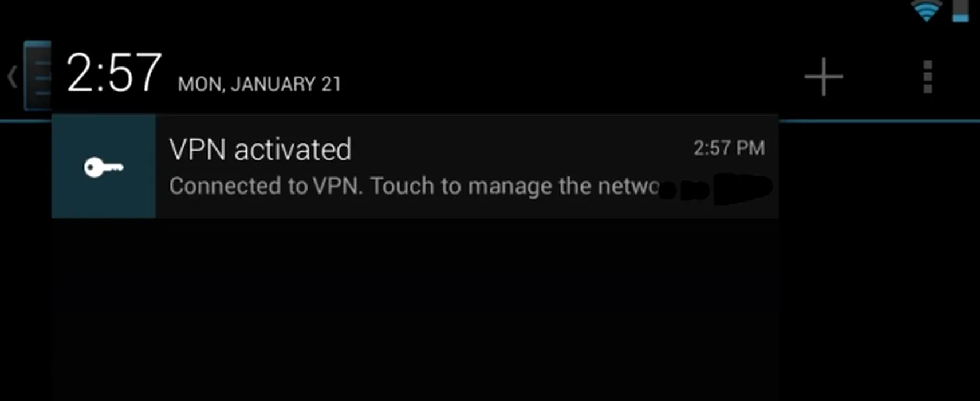980x401 pixels.
Task: Tap the plus icon in the header
Action: tap(824, 76)
